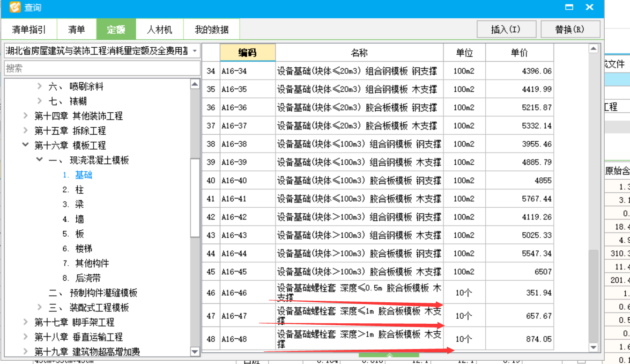Select tree item 7. 其他构件

(x=86, y=263)
